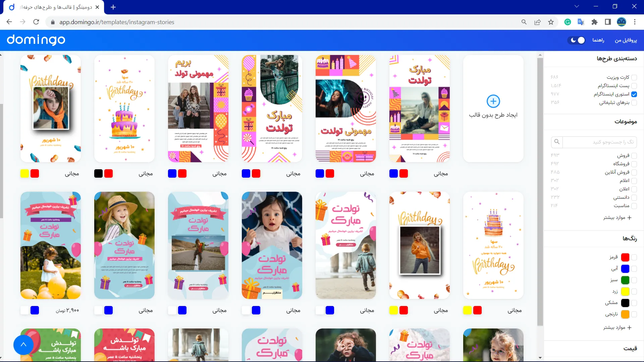Click ایجاد طرح بدون قالب card
The height and width of the screenshot is (362, 644).
coord(493,109)
